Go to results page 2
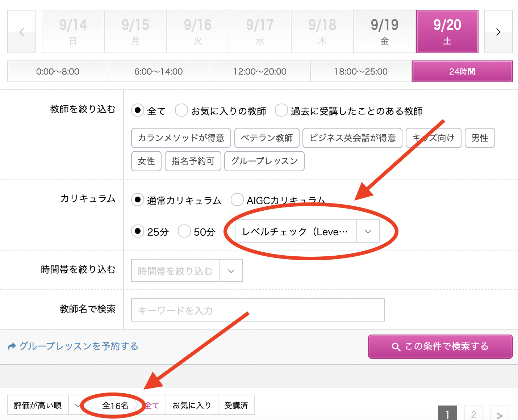The width and height of the screenshot is (518, 420). click(x=473, y=414)
